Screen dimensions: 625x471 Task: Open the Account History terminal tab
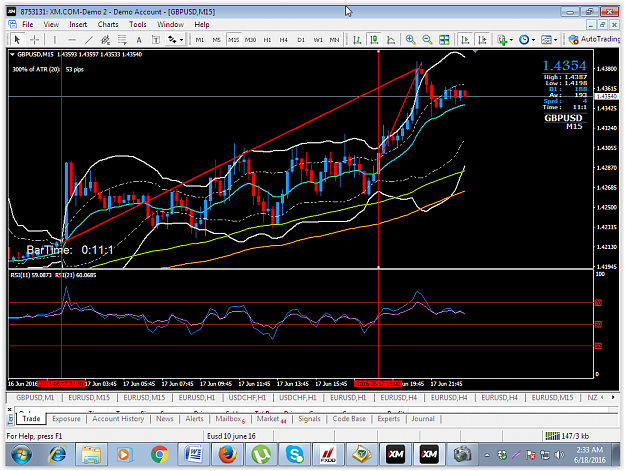(x=118, y=419)
